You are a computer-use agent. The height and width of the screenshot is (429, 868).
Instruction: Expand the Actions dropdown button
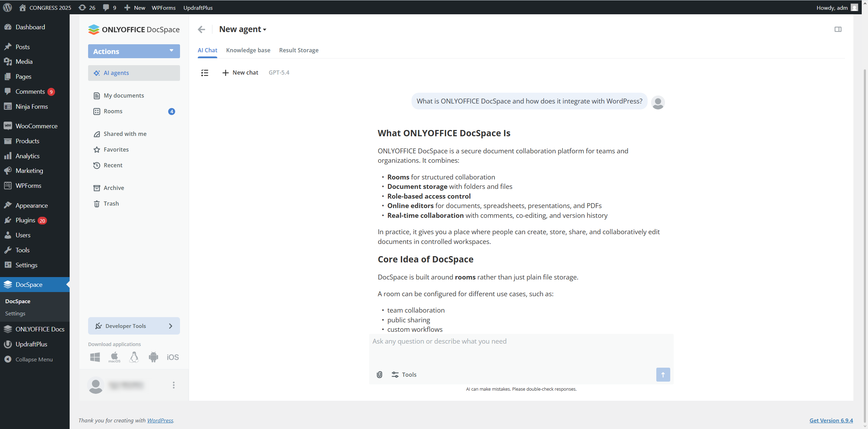[x=134, y=51]
